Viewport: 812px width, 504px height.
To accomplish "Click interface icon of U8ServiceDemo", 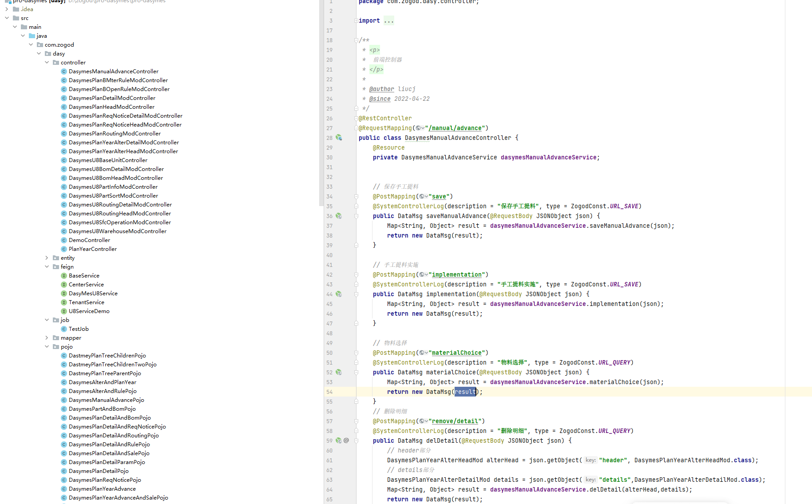I will [x=64, y=311].
